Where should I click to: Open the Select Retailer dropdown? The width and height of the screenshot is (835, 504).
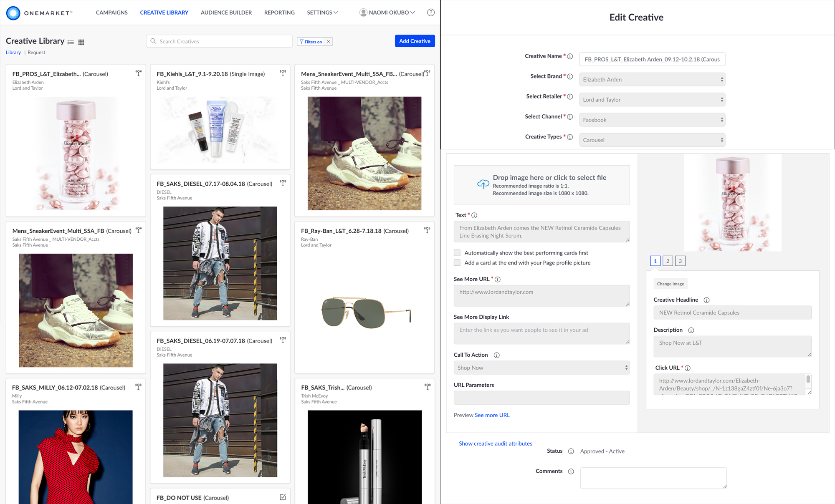pyautogui.click(x=652, y=100)
